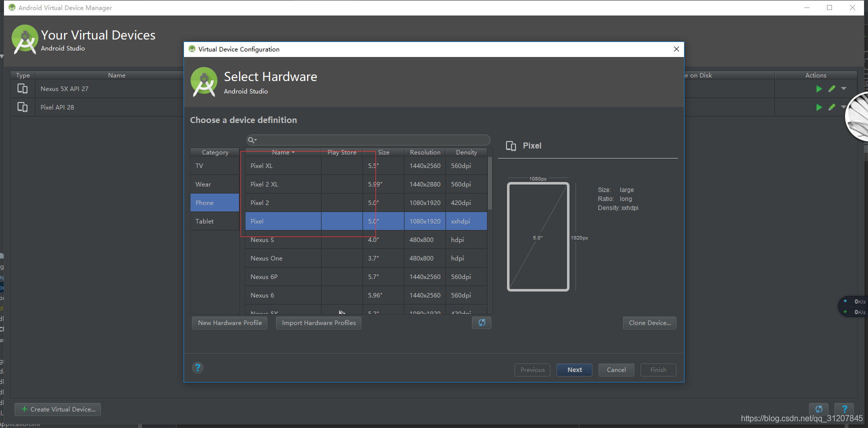The height and width of the screenshot is (428, 868).
Task: Edit Pixel API 28 with pencil icon
Action: pos(832,107)
